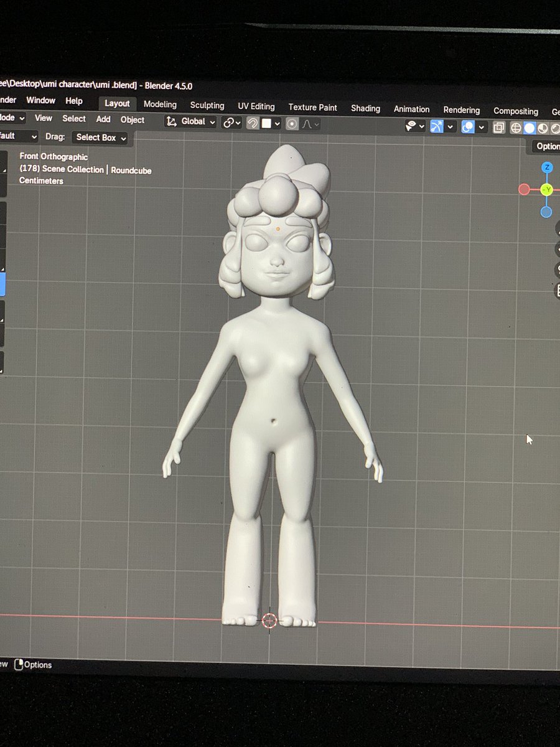
Task: Select Rendered viewport shading
Action: (x=555, y=127)
